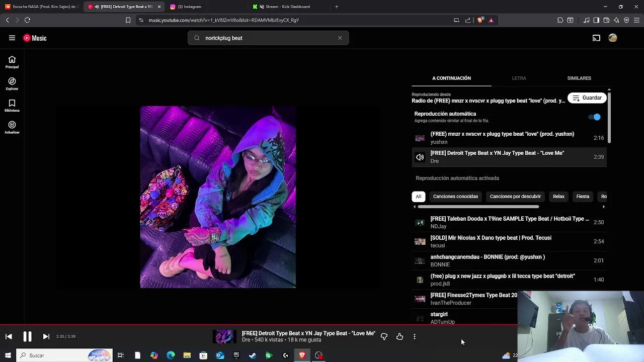Open the Explorar sidebar section
Screen dimensions: 644x362
(12, 84)
